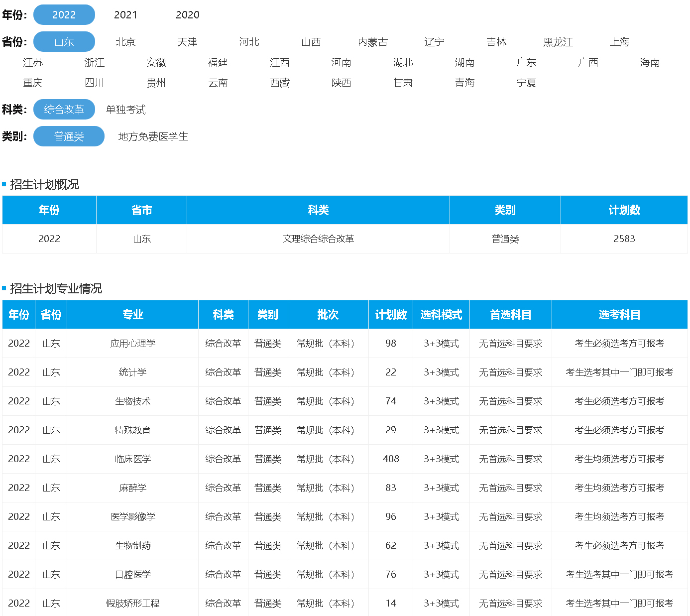The width and height of the screenshot is (690, 616).
Task: Choose 重庆 province
Action: coord(33,83)
